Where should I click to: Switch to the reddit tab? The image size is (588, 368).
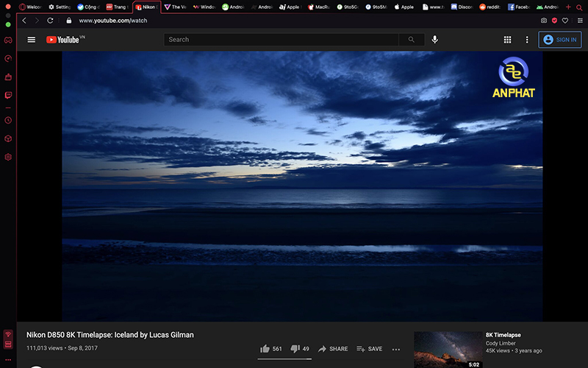click(491, 7)
